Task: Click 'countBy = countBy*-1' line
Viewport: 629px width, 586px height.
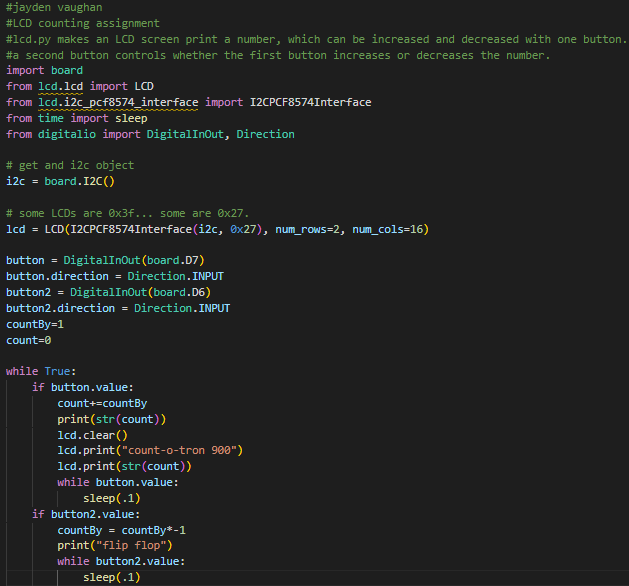Action: tap(122, 531)
